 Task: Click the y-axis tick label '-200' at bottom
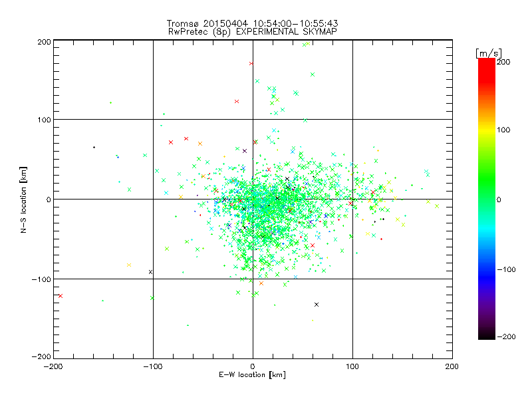click(x=41, y=356)
